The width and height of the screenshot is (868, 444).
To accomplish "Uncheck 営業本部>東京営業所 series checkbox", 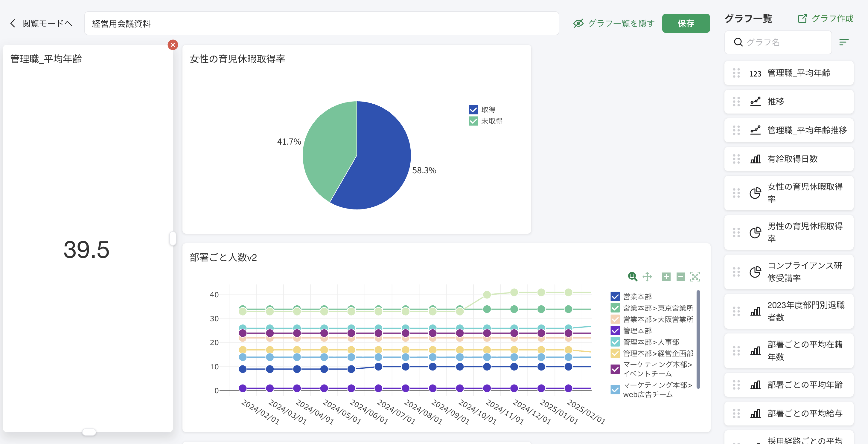I will [x=615, y=308].
